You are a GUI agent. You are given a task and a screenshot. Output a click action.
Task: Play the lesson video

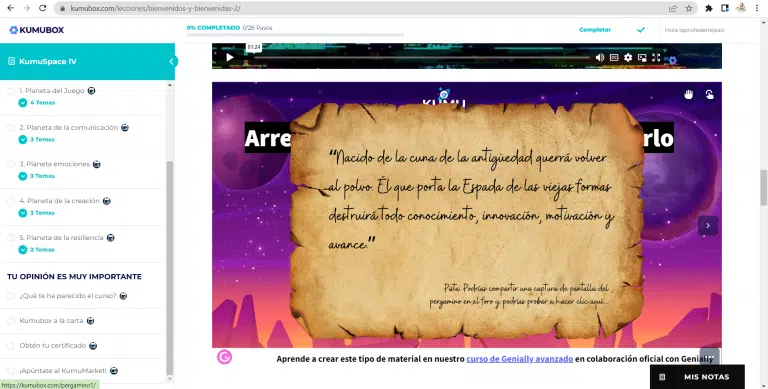click(x=229, y=57)
